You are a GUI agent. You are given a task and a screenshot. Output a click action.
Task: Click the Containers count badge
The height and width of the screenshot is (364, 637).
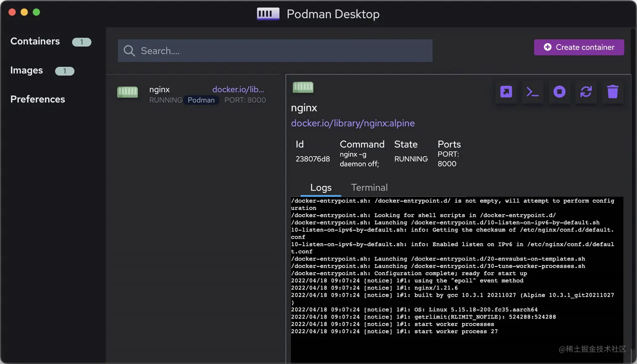(x=82, y=42)
